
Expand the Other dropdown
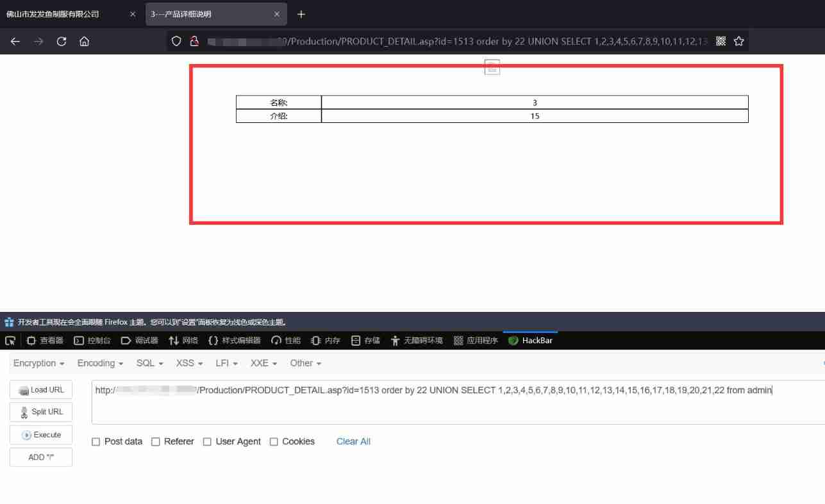click(306, 363)
